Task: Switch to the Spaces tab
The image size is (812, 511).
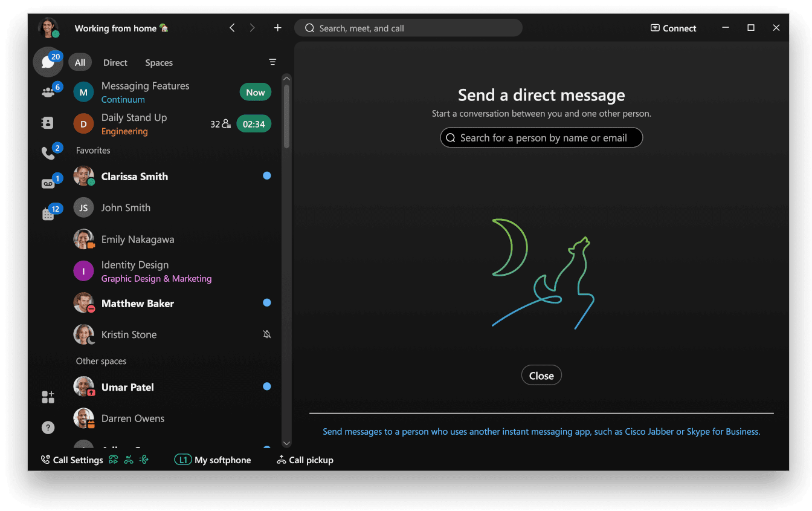Action: coord(158,62)
